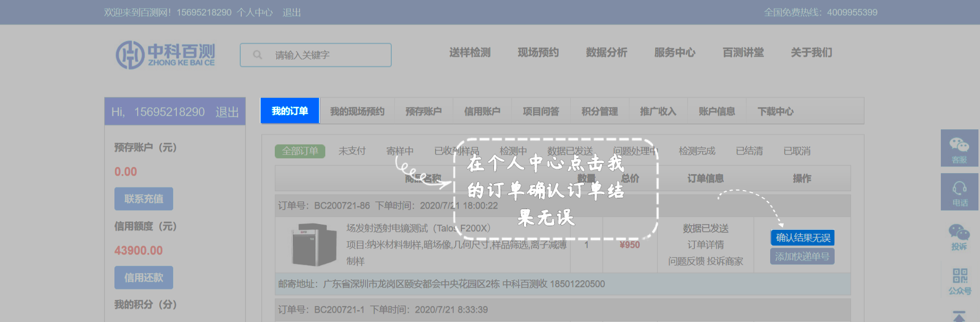Click the search magnifier icon
Screen dimensions: 980x322
[257, 55]
